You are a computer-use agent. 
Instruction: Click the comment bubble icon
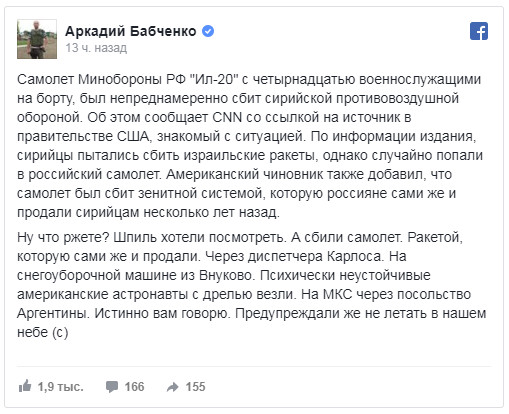pyautogui.click(x=112, y=387)
